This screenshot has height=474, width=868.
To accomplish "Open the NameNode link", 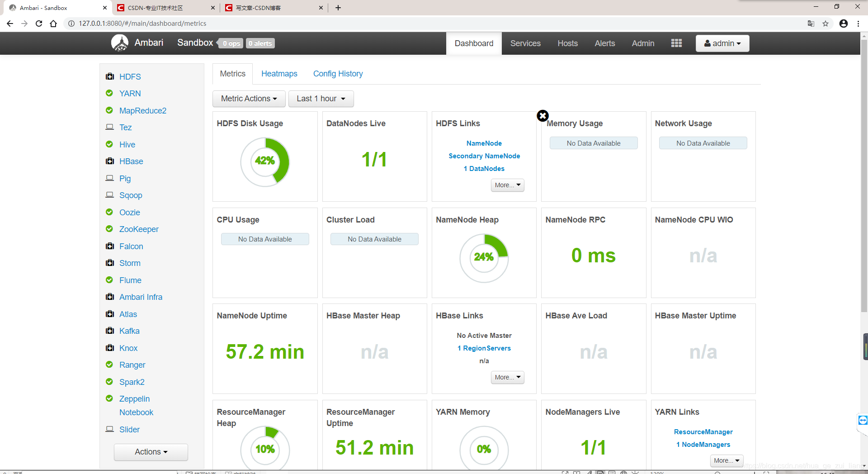I will pyautogui.click(x=484, y=143).
